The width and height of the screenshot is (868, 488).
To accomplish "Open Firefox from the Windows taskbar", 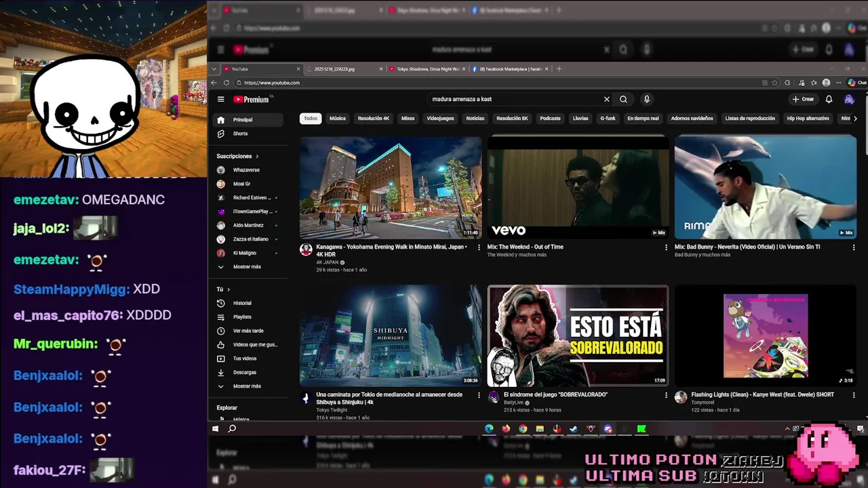I will (506, 428).
